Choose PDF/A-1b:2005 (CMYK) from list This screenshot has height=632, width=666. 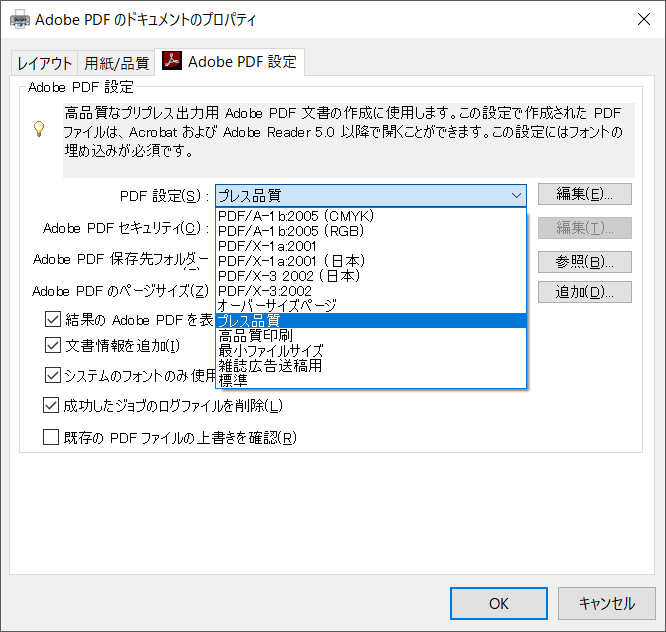pyautogui.click(x=371, y=216)
